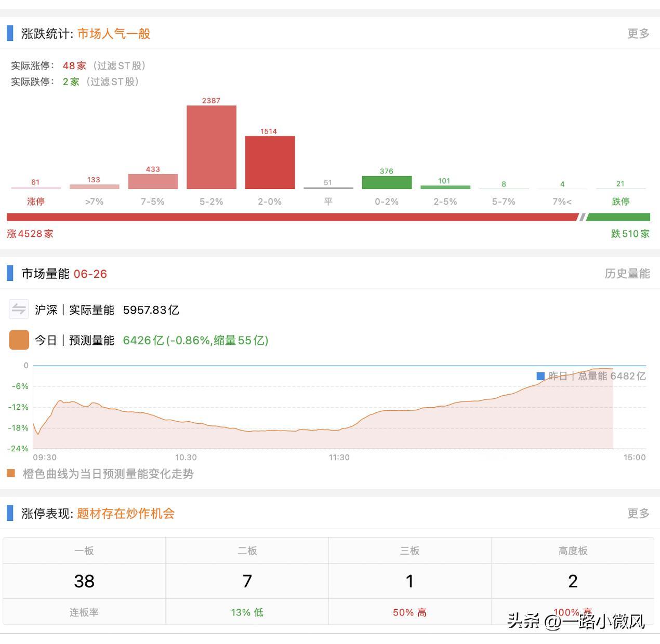Click the blue legend square for 昨日总量能
Viewport: 660px width, 644px height.
tap(540, 376)
